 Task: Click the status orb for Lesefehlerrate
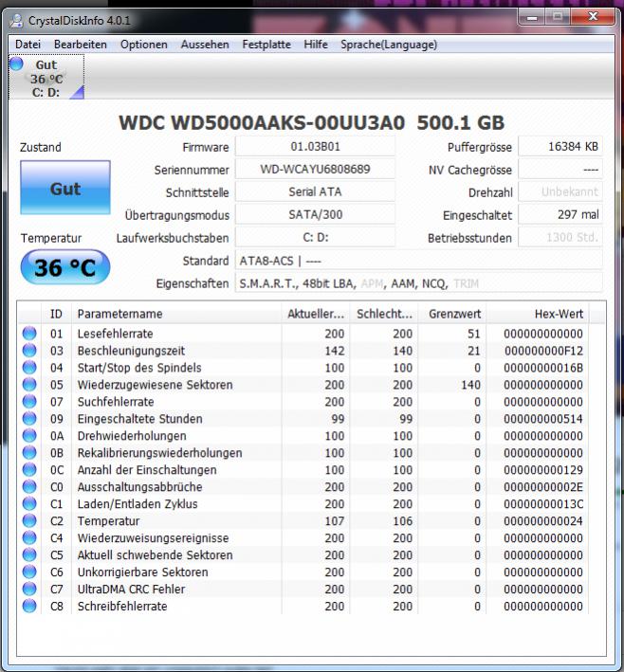(x=29, y=333)
